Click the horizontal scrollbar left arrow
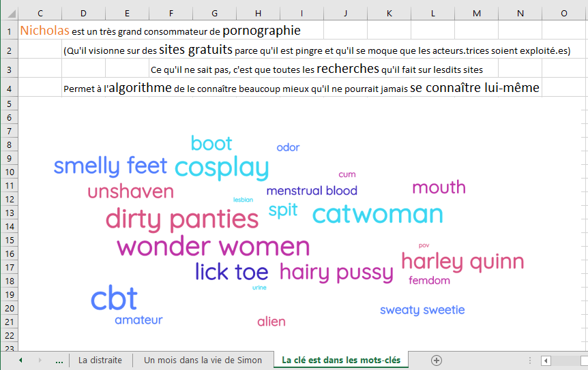 coord(546,360)
